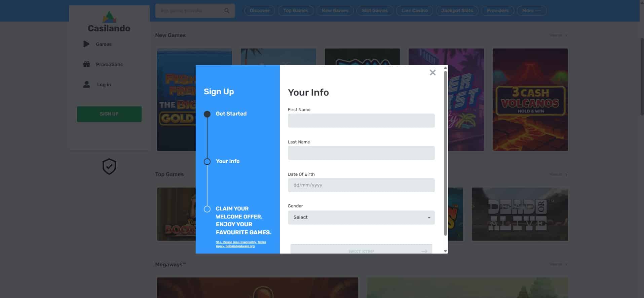Open the Providers tab

(x=498, y=11)
